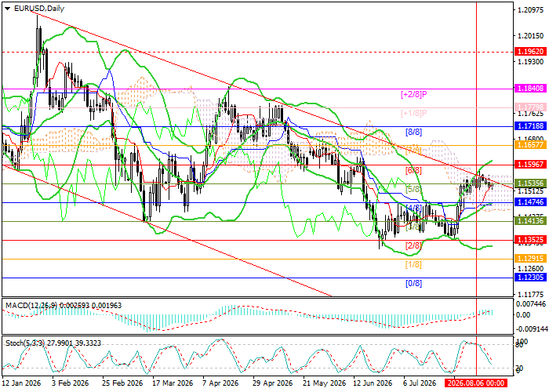
Task: Select the magenta 1.18408 price tag
Action: click(x=530, y=89)
